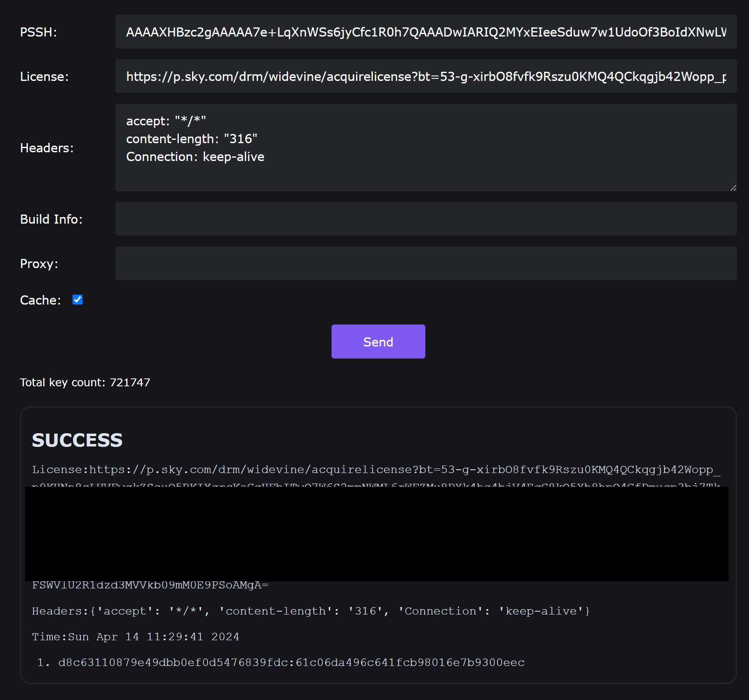Click the License field label
The image size is (749, 700).
(x=44, y=76)
